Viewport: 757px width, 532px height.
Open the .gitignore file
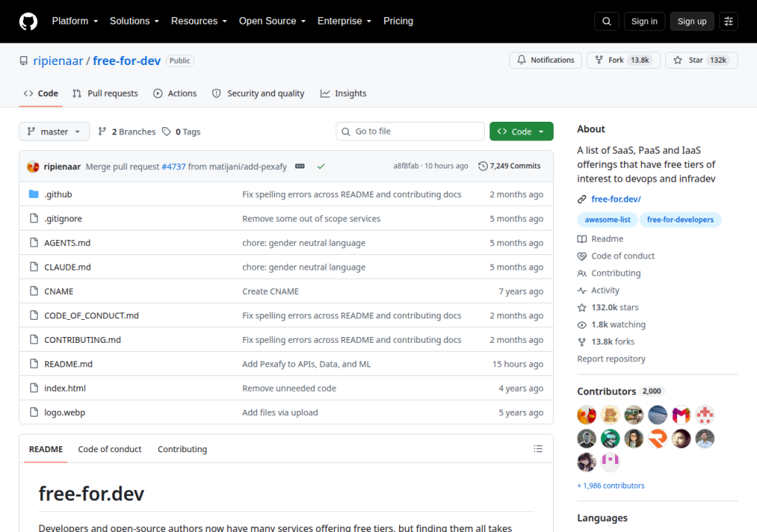pos(64,219)
